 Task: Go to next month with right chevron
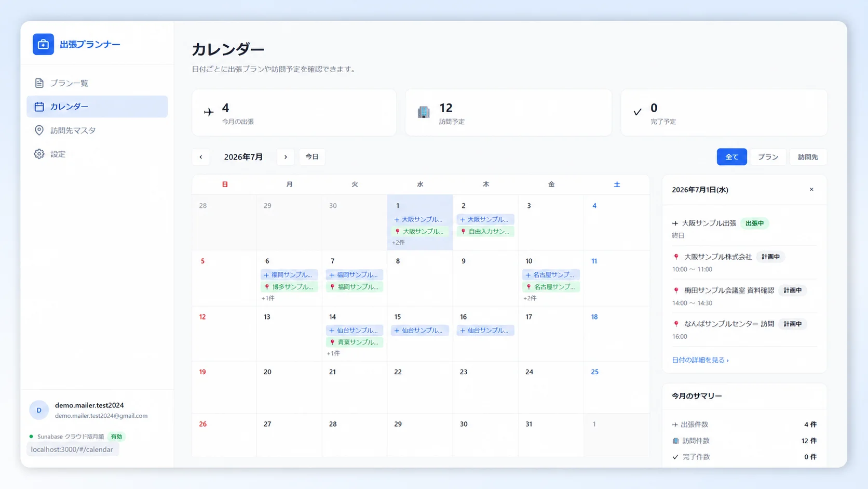[x=286, y=157]
